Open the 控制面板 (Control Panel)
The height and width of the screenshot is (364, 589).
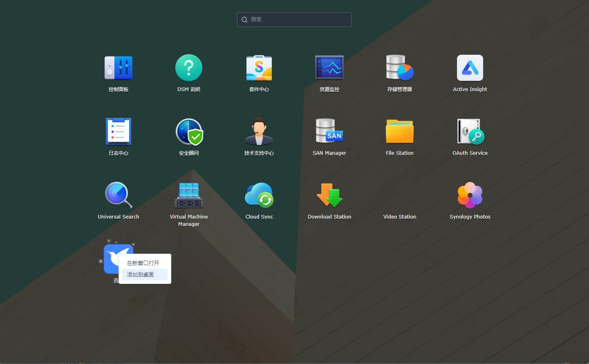click(118, 68)
